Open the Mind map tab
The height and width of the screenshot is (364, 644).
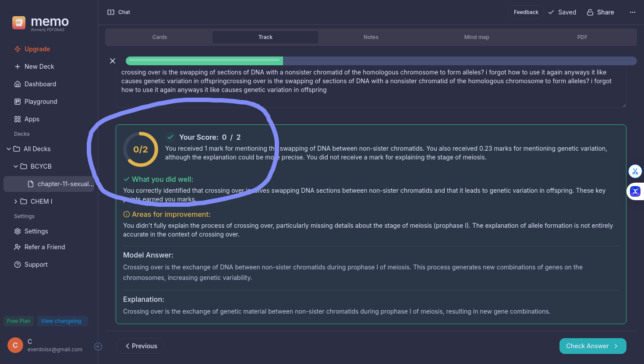tap(476, 37)
